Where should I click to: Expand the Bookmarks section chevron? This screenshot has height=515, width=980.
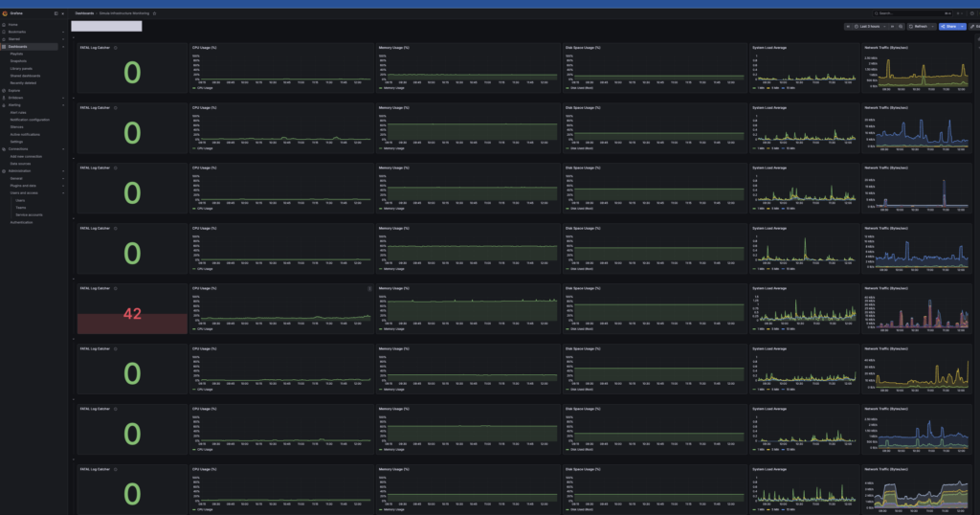(63, 32)
